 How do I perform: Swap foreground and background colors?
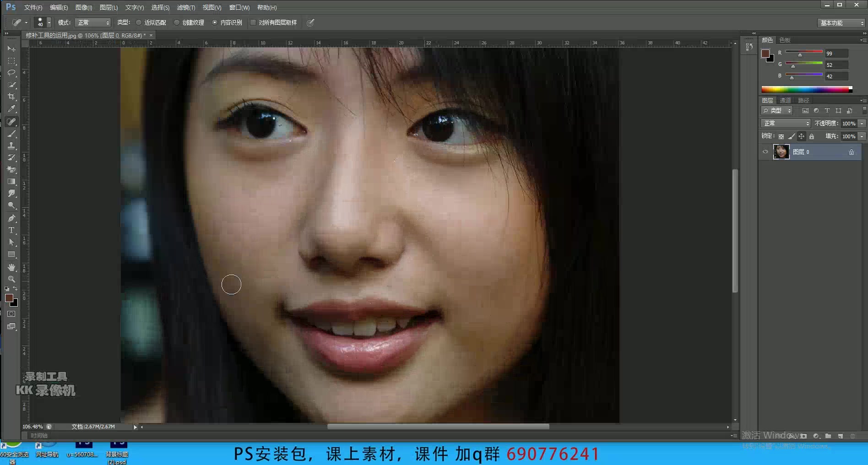[15, 288]
